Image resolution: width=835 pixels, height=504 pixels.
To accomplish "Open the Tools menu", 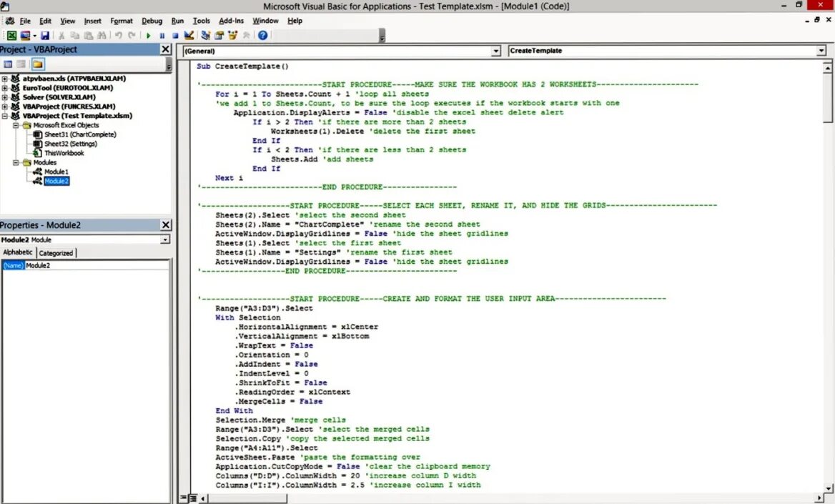I will coord(202,21).
